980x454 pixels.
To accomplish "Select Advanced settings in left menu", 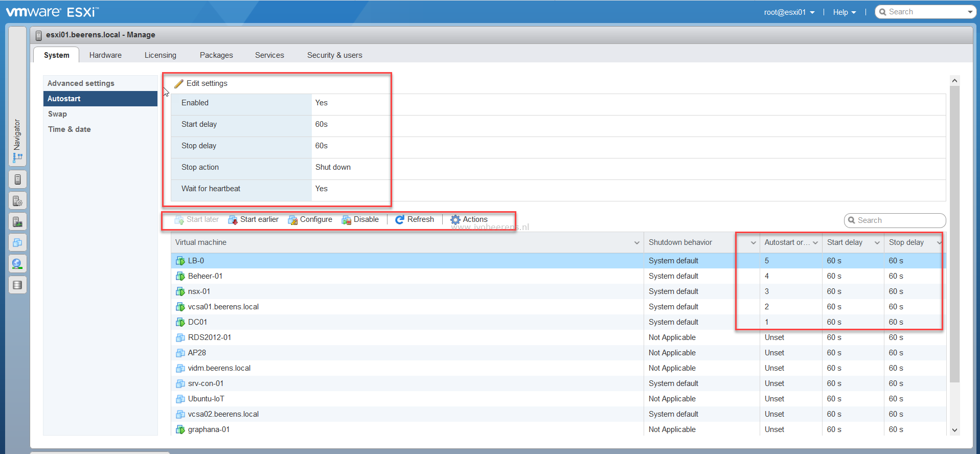I will click(100, 83).
